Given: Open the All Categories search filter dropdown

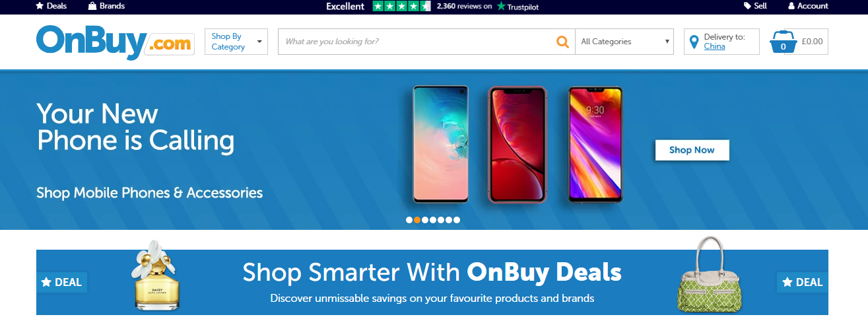Looking at the screenshot, I should tap(624, 42).
